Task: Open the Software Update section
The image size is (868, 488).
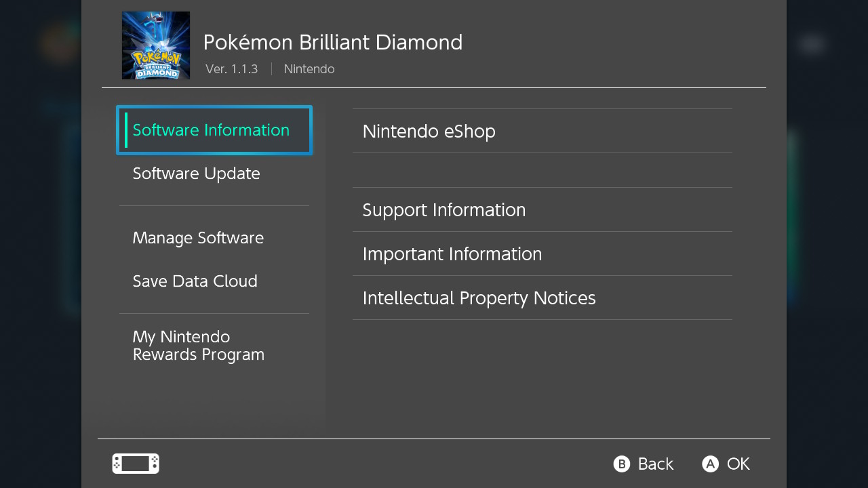Action: point(214,174)
